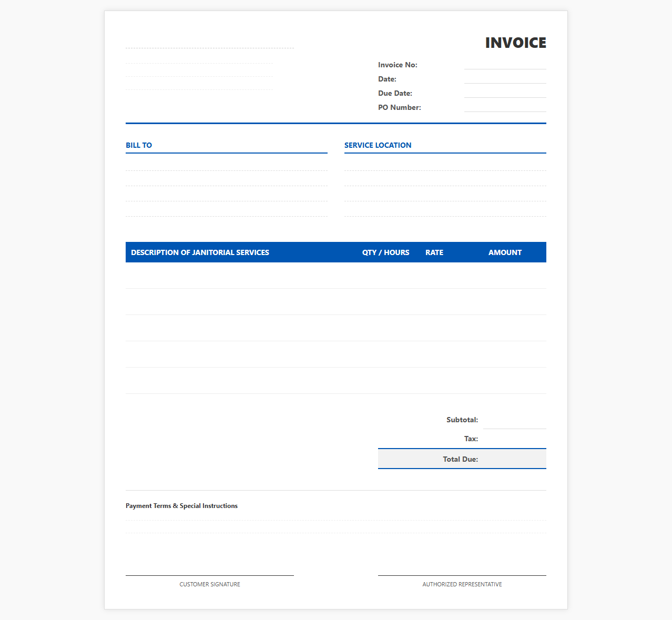The width and height of the screenshot is (672, 620).
Task: Select the INVOICE title text
Action: click(x=515, y=43)
